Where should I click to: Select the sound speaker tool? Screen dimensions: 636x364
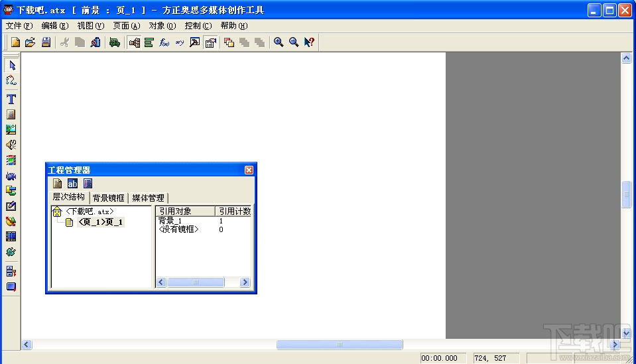11,145
